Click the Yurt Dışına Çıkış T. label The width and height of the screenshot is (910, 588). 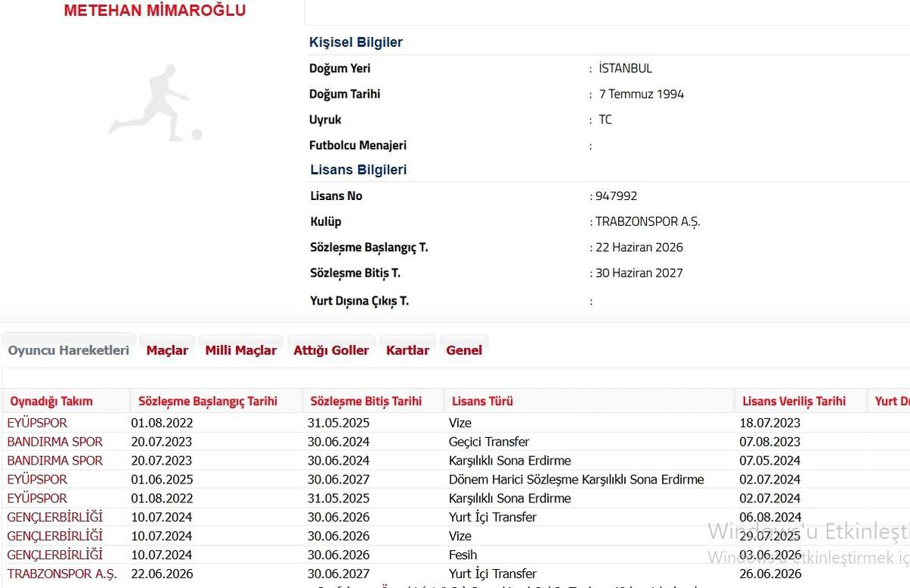coord(359,301)
